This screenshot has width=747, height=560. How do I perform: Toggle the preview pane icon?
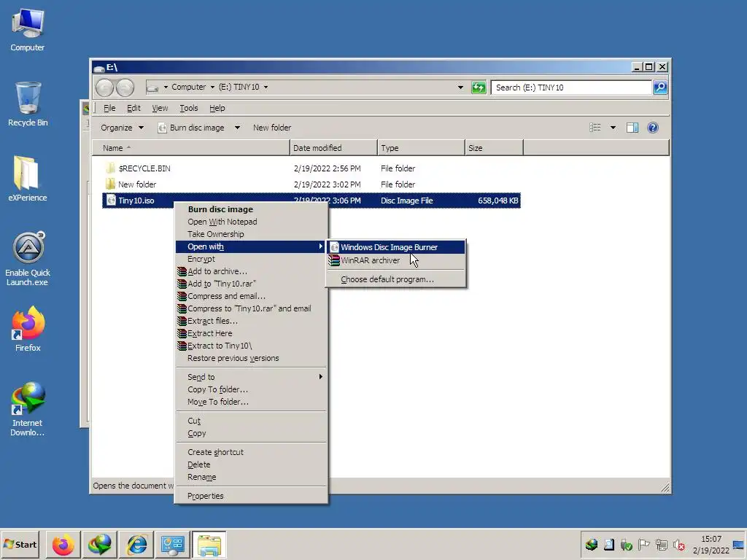click(632, 127)
